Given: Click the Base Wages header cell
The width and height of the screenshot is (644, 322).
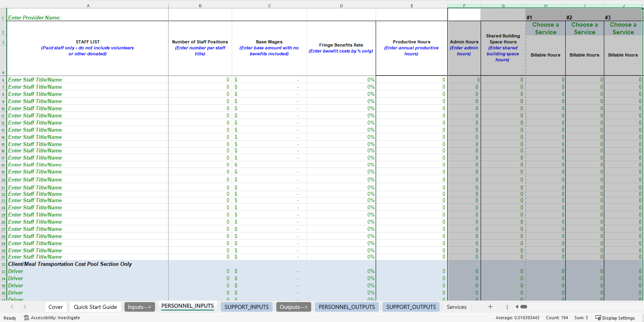Looking at the screenshot, I should [x=269, y=48].
